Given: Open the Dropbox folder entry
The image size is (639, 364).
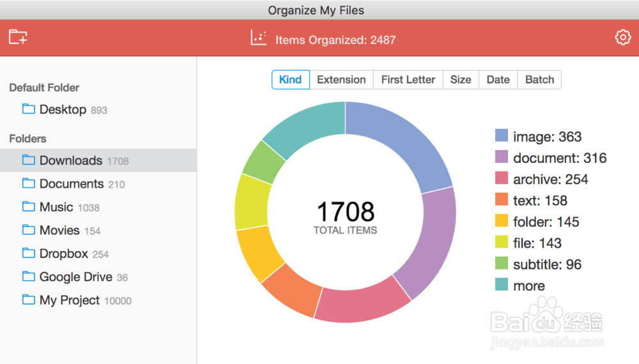Looking at the screenshot, I should (98, 254).
